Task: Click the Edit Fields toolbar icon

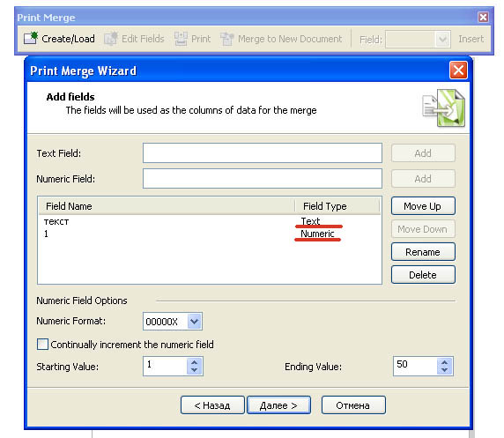Action: click(x=111, y=39)
